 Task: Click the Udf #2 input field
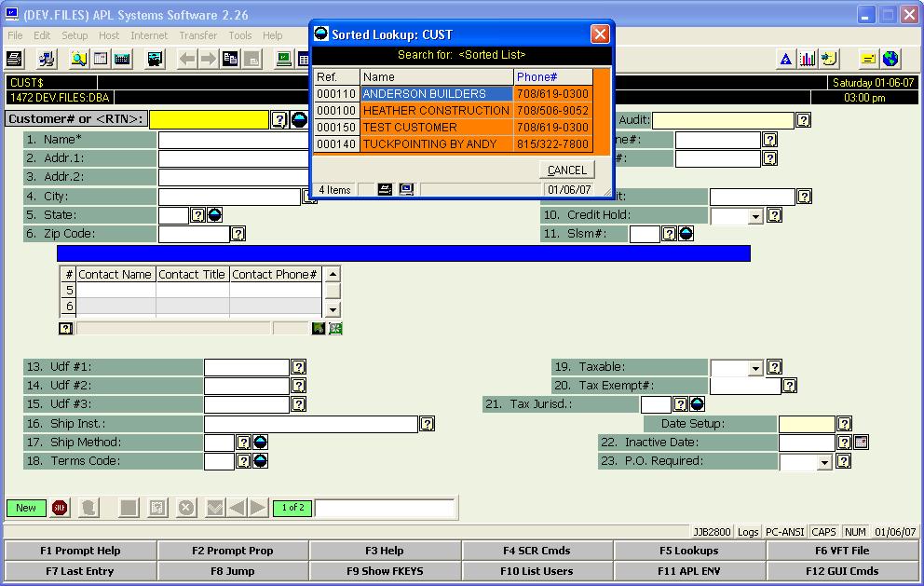[246, 386]
